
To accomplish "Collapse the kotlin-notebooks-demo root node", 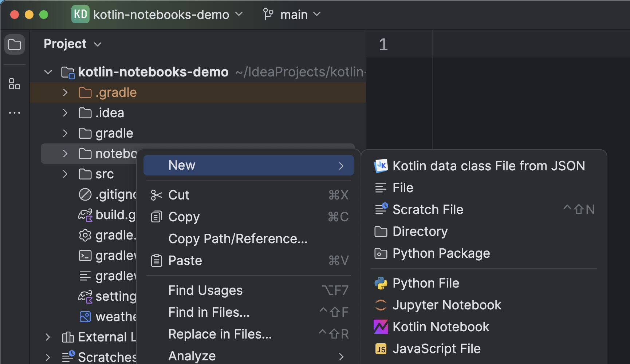I will click(x=48, y=72).
